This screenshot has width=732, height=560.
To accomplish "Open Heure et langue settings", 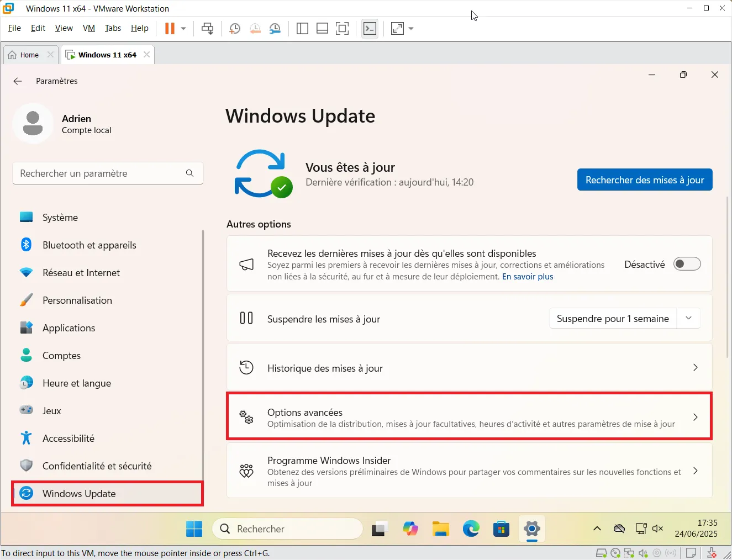I will 108,383.
